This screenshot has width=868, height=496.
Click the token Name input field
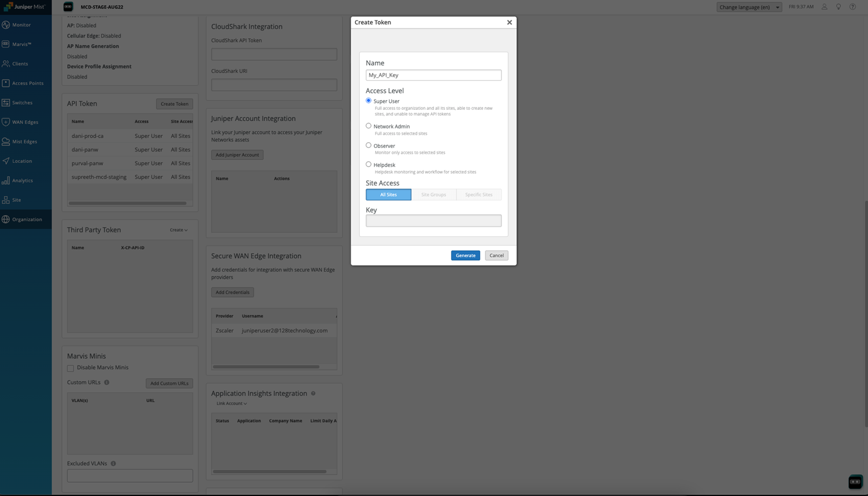tap(433, 75)
